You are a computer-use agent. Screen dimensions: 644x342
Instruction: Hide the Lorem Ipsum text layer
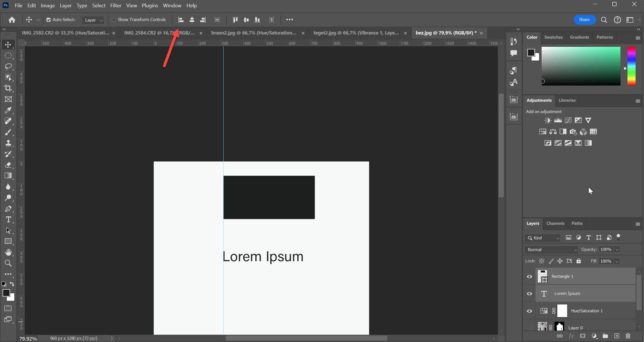tap(529, 294)
